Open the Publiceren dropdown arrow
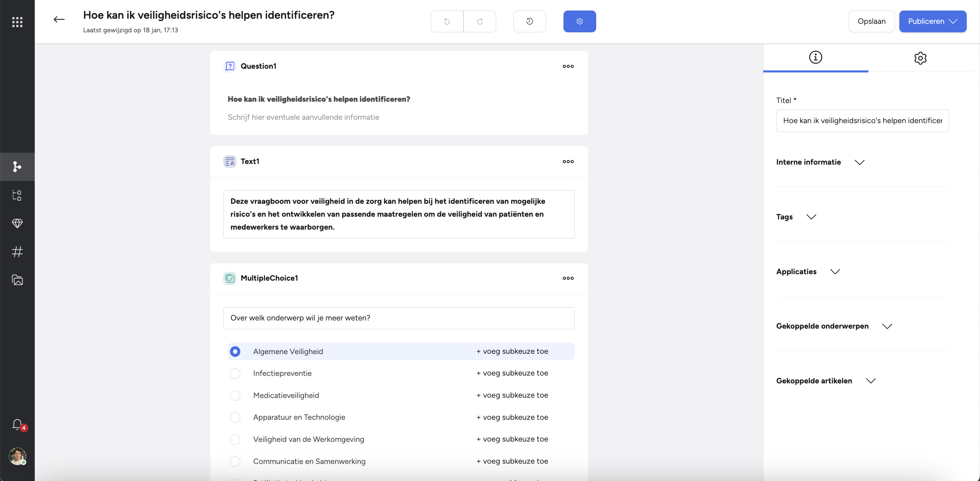 pyautogui.click(x=955, y=21)
